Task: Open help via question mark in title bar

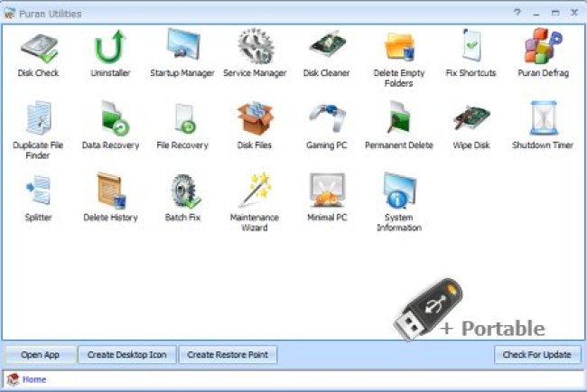Action: click(517, 13)
